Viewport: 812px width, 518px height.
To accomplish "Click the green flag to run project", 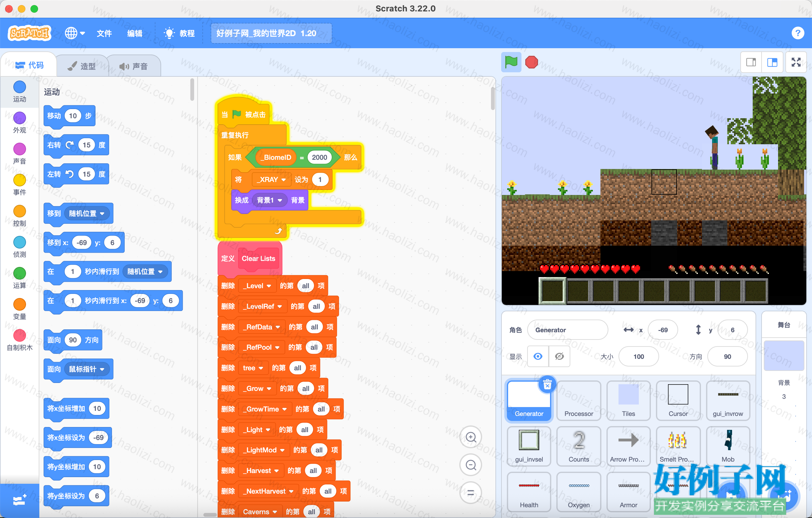I will point(511,62).
